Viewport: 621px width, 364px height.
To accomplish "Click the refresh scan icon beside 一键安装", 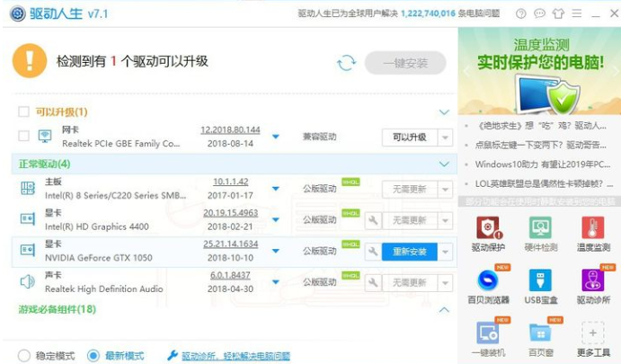I will [x=346, y=63].
